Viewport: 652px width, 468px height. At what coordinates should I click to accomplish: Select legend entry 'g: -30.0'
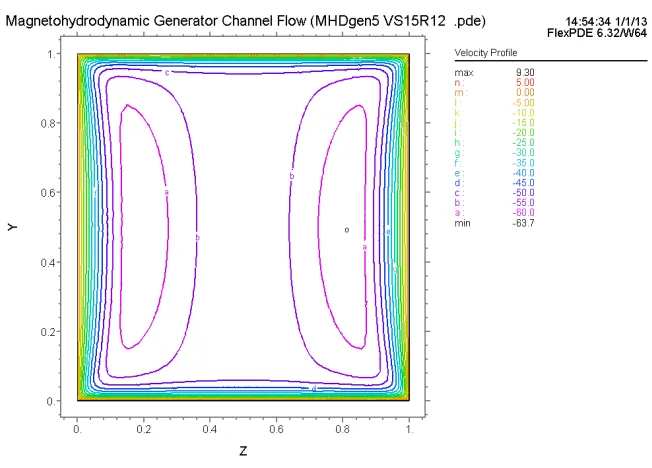[x=494, y=153]
